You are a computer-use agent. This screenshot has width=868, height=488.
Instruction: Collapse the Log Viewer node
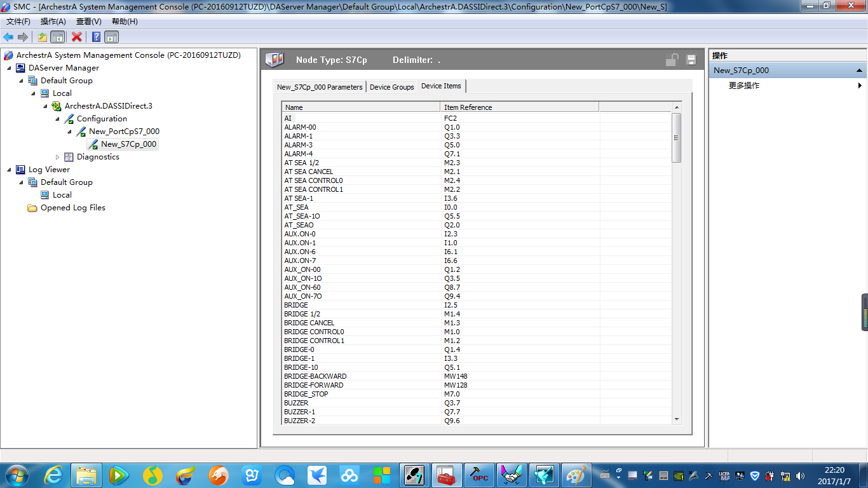pos(9,170)
